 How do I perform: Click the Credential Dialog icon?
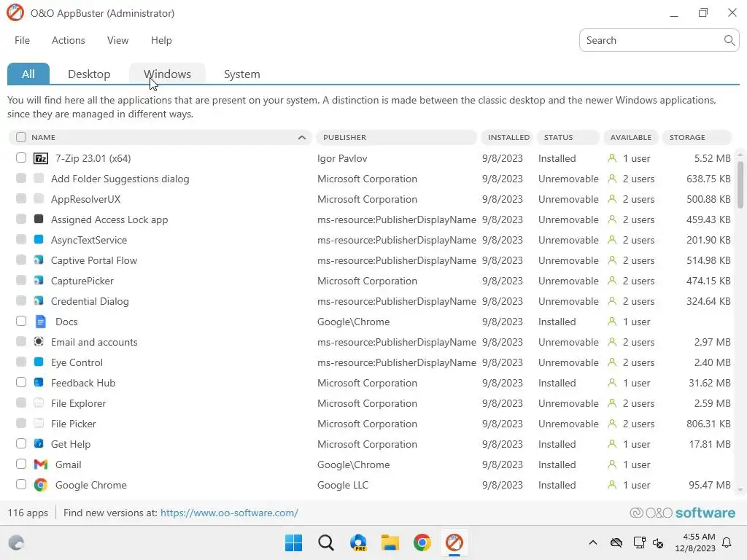point(39,301)
